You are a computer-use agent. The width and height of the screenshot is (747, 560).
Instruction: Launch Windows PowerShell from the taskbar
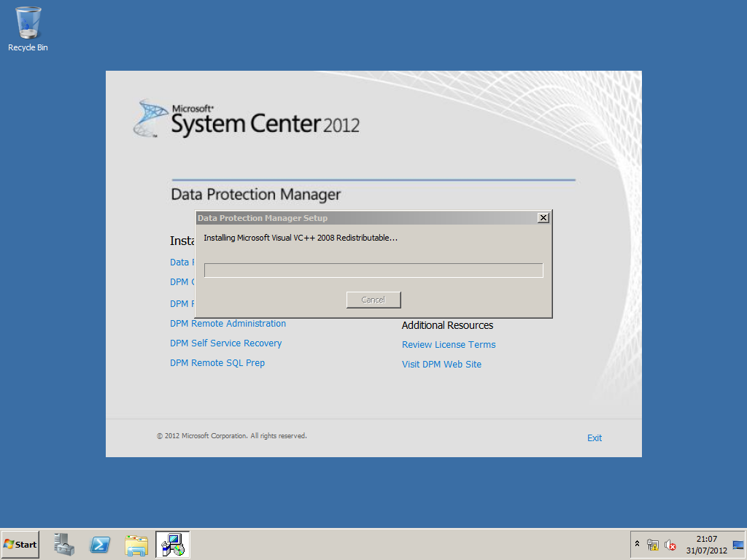pyautogui.click(x=100, y=544)
